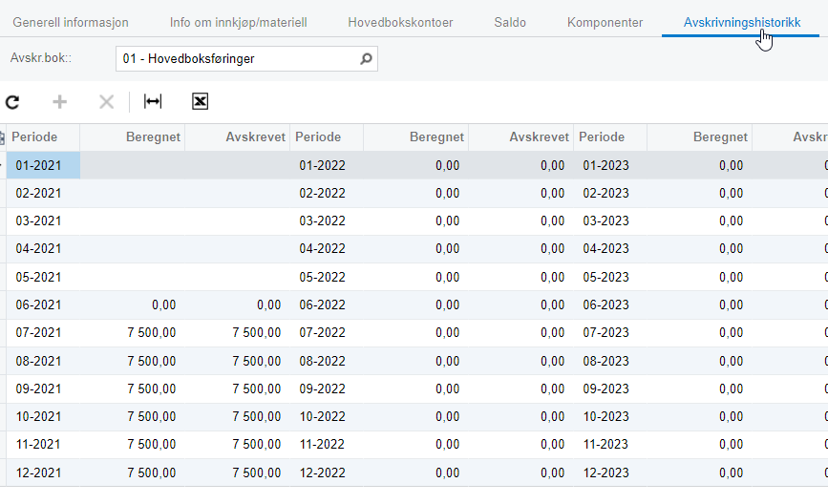Viewport: 828px width, 504px height.
Task: Select period cell 10-2021
Action: tap(43, 416)
